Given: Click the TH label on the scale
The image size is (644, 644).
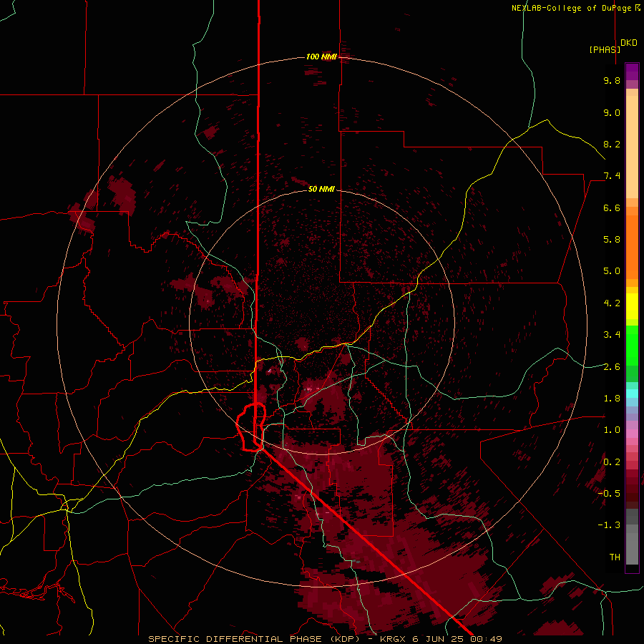Looking at the screenshot, I should [x=615, y=557].
